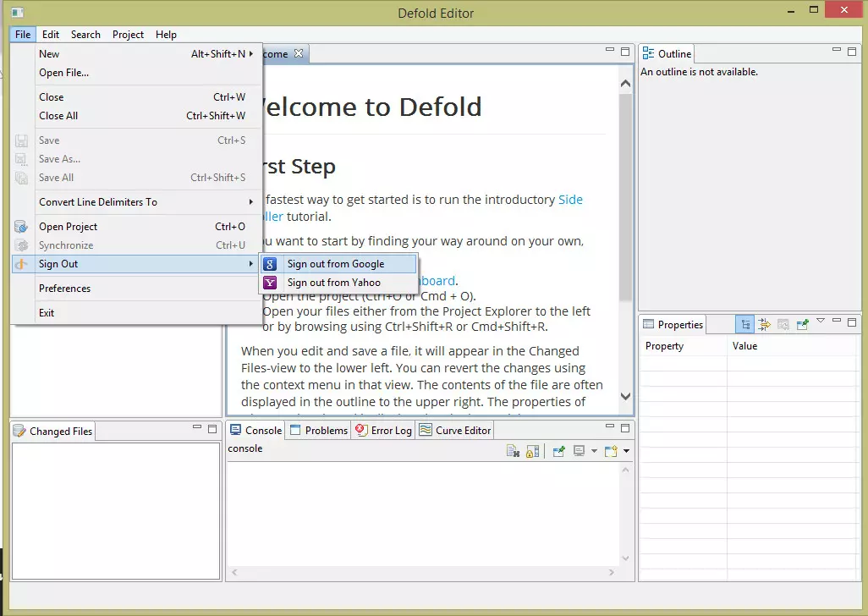Toggle the console Scroll Lock icon

point(532,451)
